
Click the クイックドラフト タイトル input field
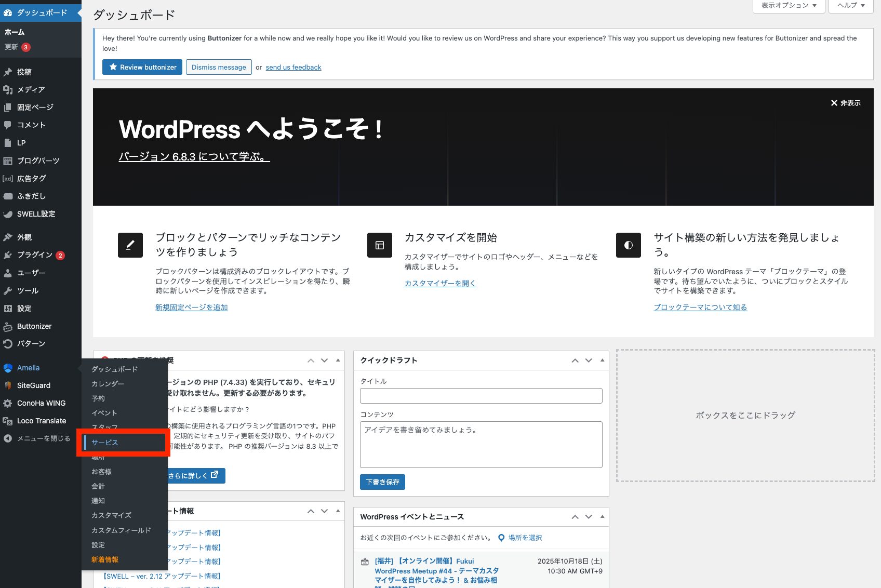coord(481,396)
